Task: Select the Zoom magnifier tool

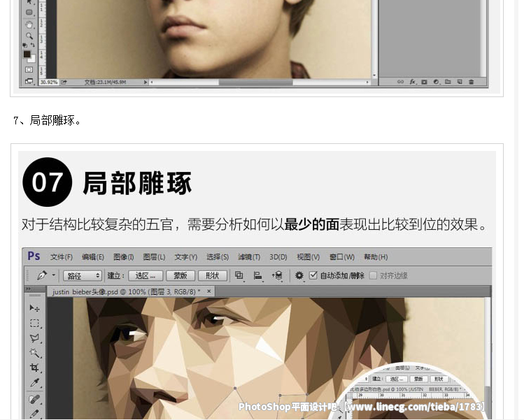Action: coord(29,36)
